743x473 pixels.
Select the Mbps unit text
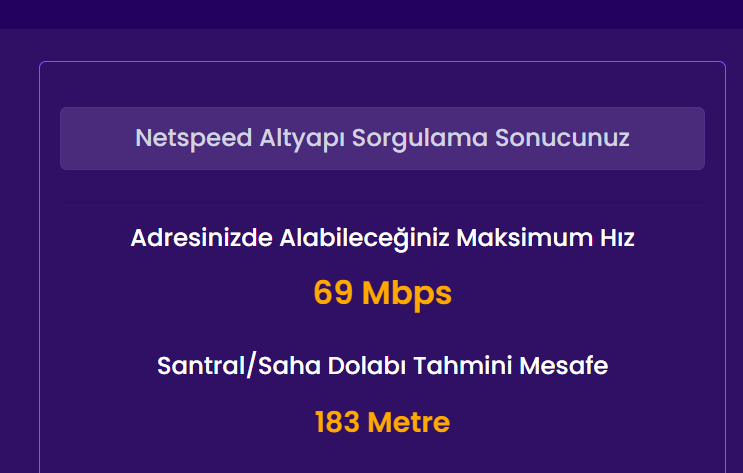[407, 293]
